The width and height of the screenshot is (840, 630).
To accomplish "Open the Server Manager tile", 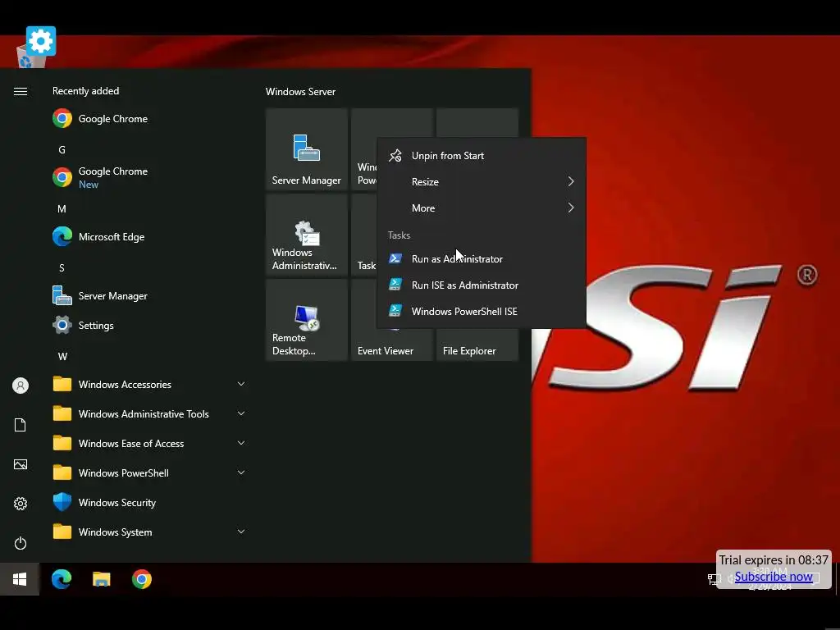I will pos(307,149).
